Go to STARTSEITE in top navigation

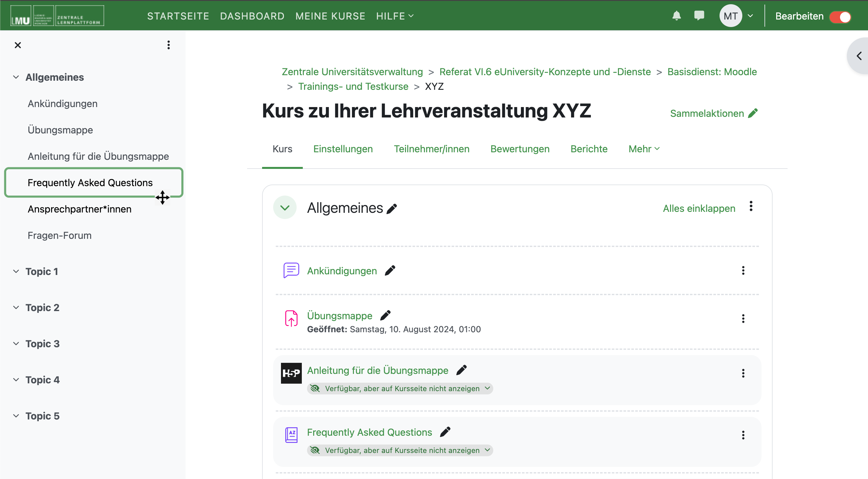(178, 16)
